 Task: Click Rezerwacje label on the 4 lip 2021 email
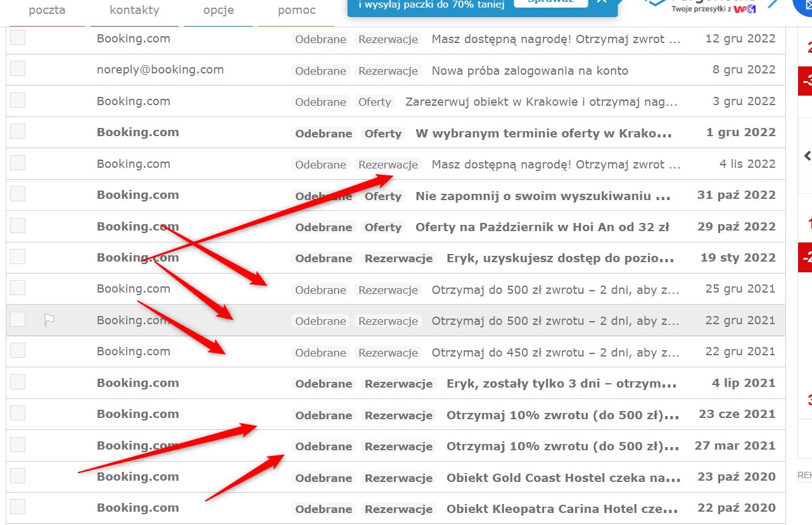(398, 383)
